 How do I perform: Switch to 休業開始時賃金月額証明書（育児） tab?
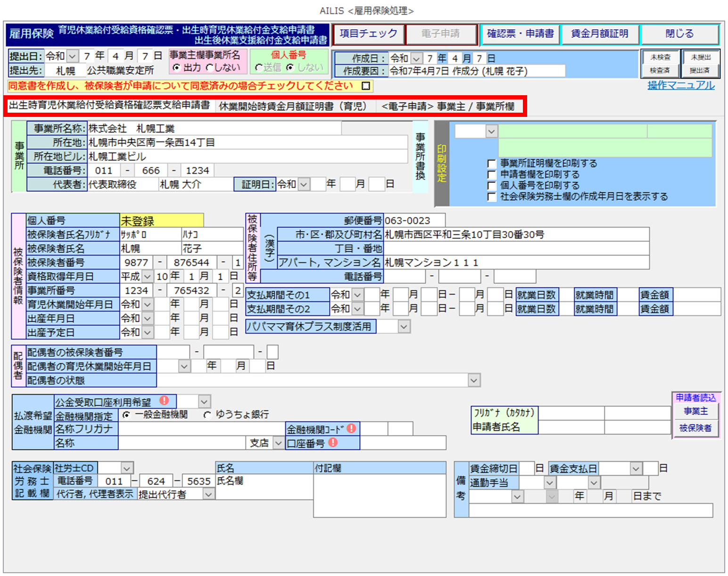coord(293,107)
